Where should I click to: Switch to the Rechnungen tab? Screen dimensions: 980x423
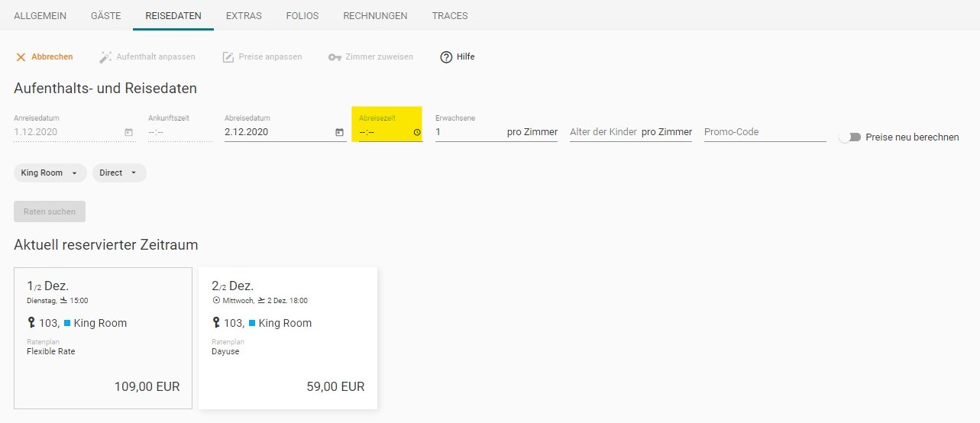coord(375,15)
